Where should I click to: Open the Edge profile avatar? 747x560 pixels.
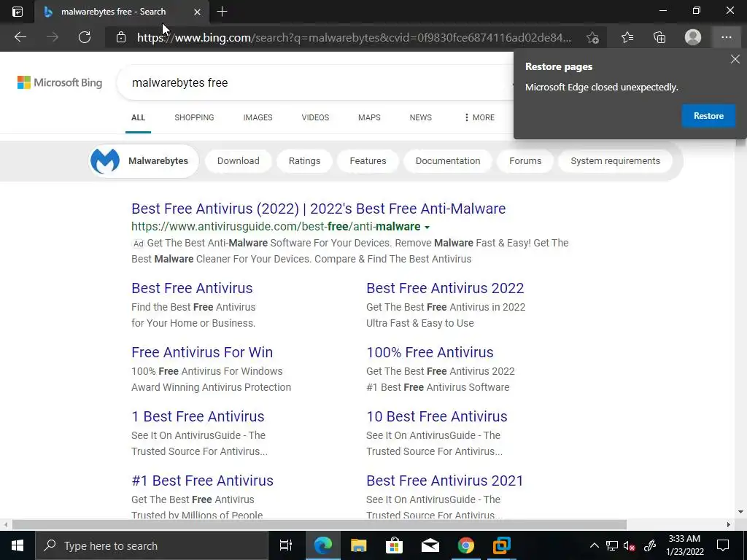(x=693, y=37)
